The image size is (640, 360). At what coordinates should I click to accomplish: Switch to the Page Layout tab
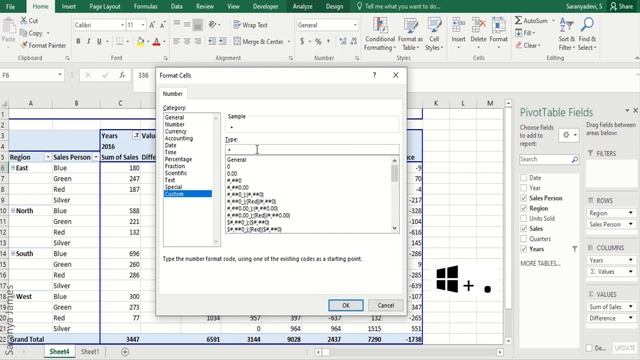pos(105,7)
